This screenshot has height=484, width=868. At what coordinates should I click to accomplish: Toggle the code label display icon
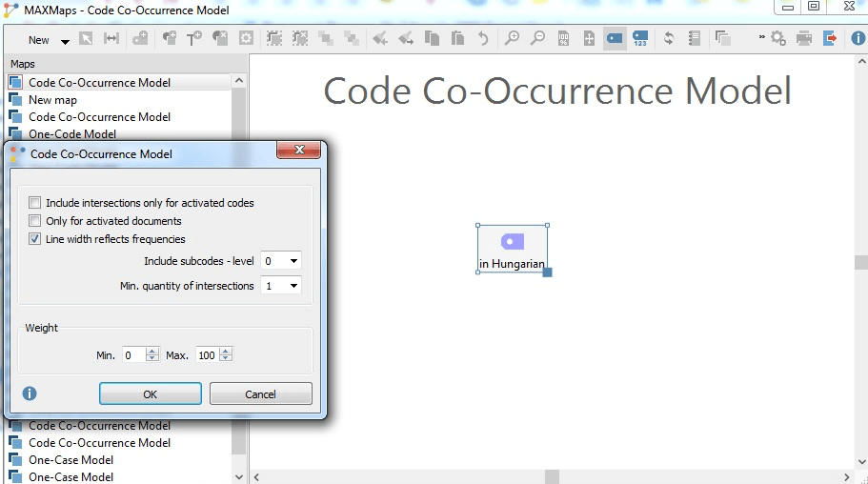(x=615, y=39)
